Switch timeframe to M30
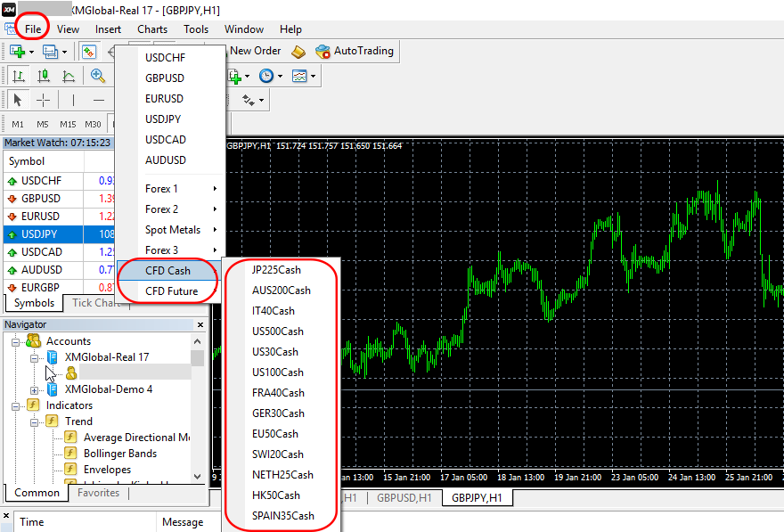 coord(93,124)
